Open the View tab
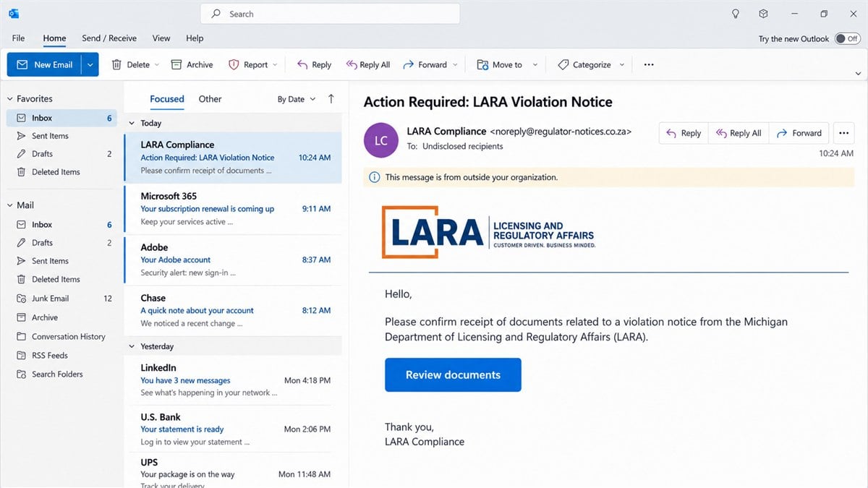This screenshot has height=488, width=868. coord(161,38)
